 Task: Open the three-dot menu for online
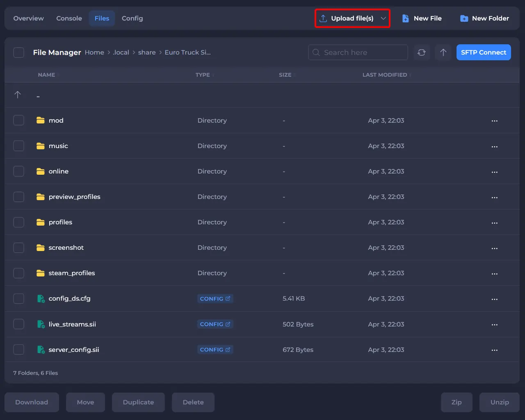(x=495, y=172)
